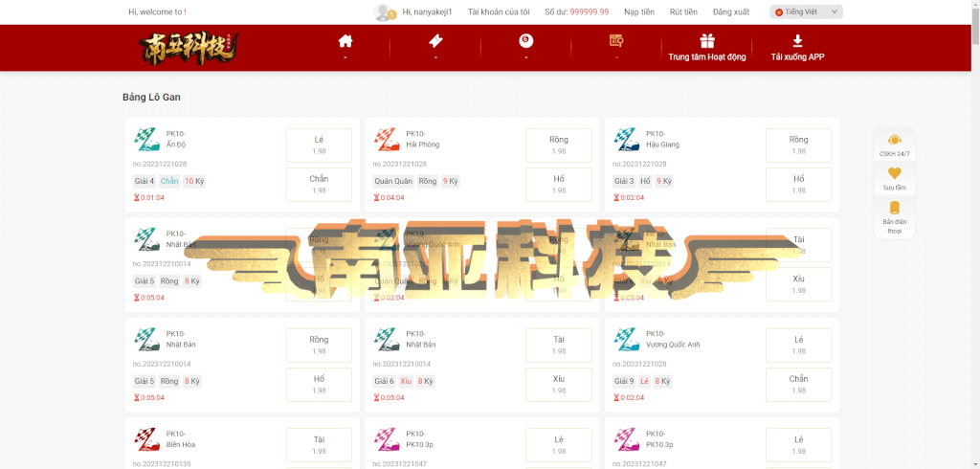
Task: Click the user avatar icon
Action: [x=383, y=11]
